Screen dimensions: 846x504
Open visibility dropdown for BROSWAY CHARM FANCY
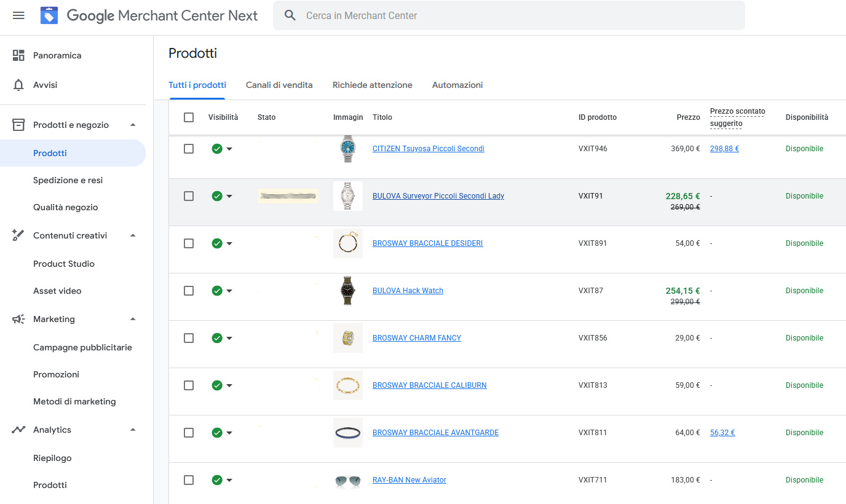pyautogui.click(x=229, y=338)
